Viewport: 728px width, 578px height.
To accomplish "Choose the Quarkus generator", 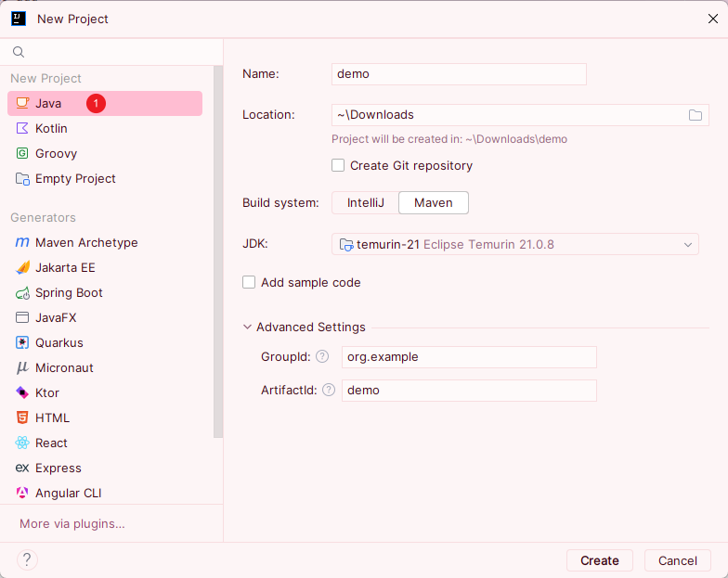I will 105,343.
